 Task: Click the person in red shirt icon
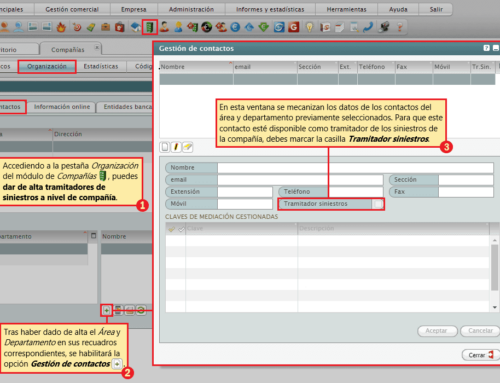point(164,27)
